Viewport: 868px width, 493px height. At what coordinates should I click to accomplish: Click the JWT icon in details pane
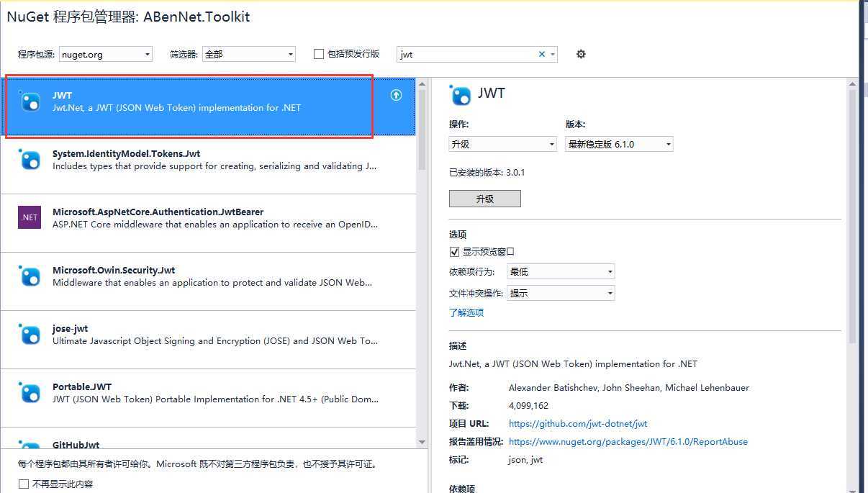(x=460, y=95)
